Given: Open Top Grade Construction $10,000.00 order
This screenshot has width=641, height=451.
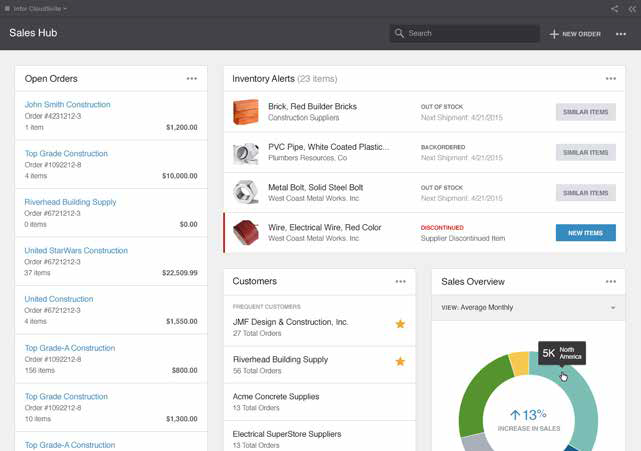Looking at the screenshot, I should point(66,153).
